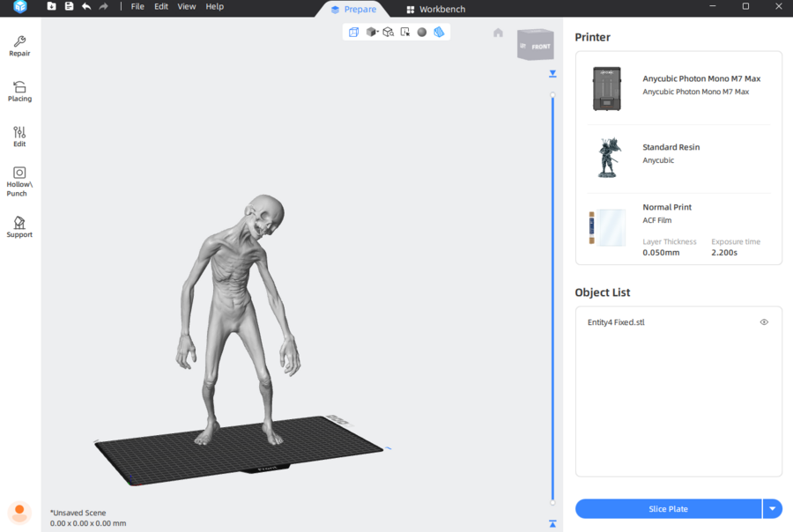Click the user account avatar icon
The height and width of the screenshot is (532, 793).
19,512
